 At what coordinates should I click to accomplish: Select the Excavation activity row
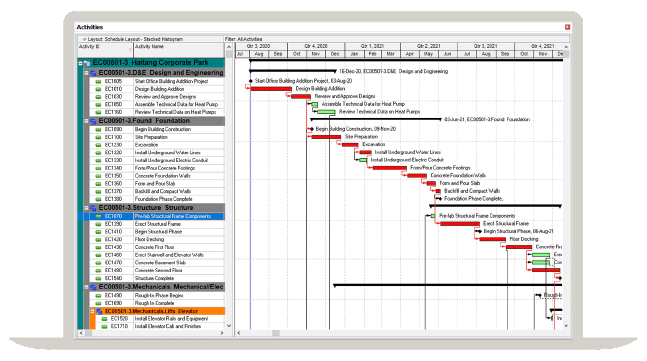click(157, 145)
